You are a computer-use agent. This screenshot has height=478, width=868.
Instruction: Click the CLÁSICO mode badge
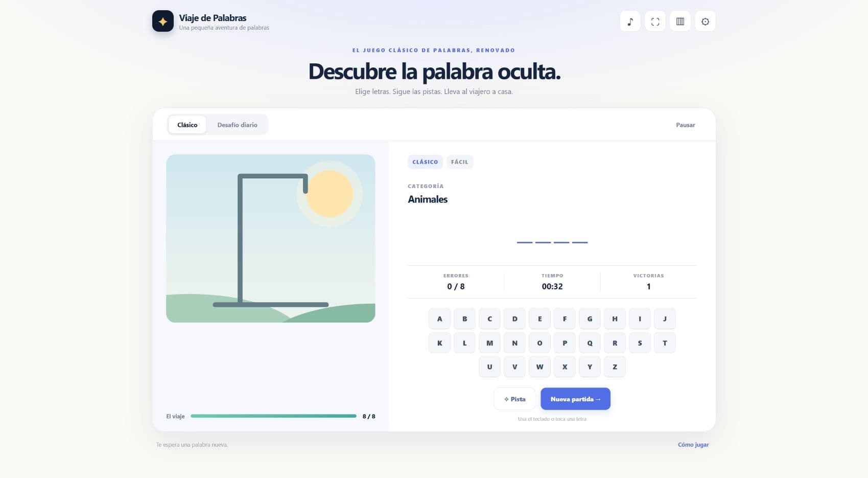click(x=425, y=162)
